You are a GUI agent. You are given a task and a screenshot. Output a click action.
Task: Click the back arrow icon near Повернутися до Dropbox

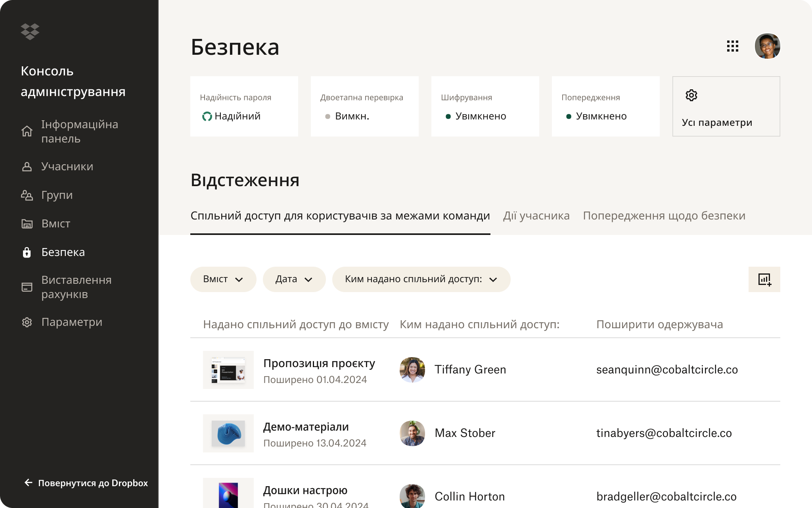click(29, 483)
